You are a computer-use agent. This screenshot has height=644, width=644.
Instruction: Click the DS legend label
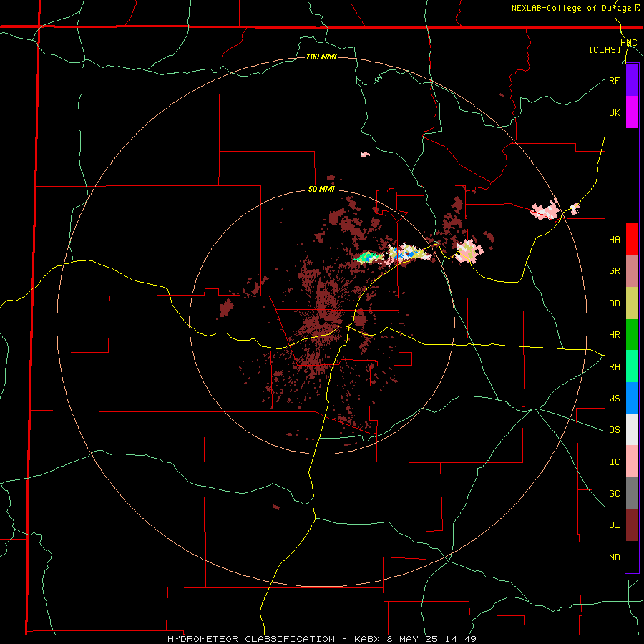(614, 430)
